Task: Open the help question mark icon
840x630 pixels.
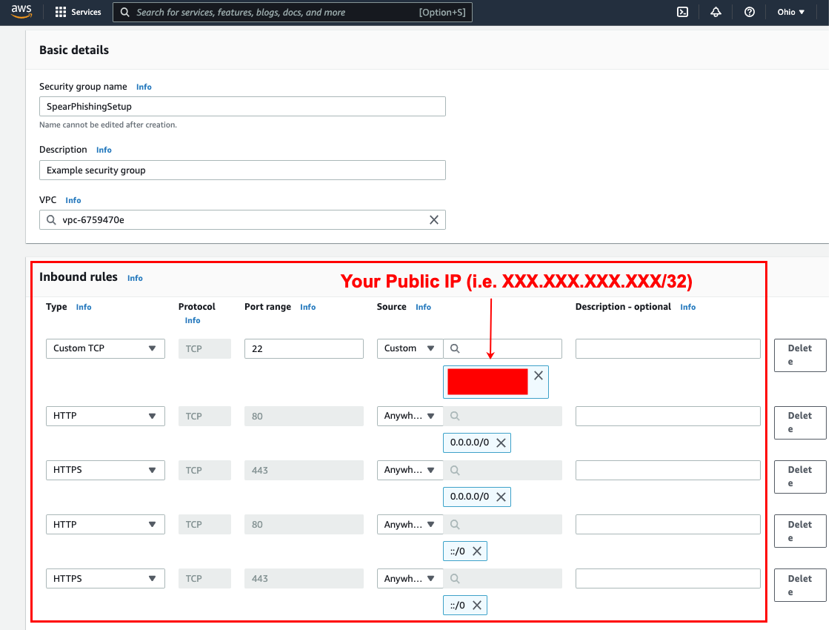Action: 749,12
